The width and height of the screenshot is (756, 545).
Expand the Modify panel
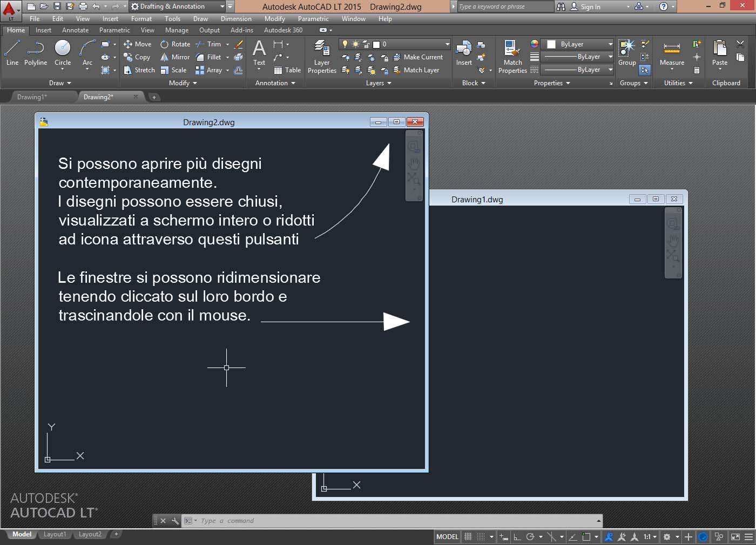click(183, 83)
